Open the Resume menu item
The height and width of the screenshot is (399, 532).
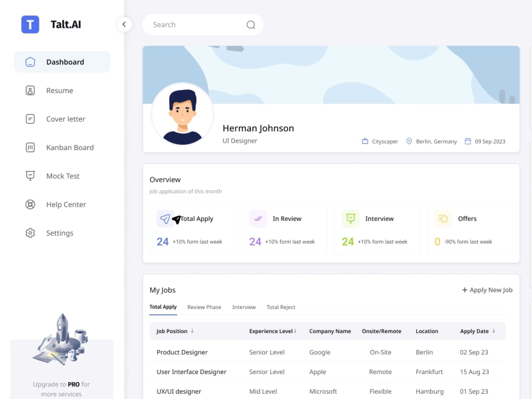[62, 90]
